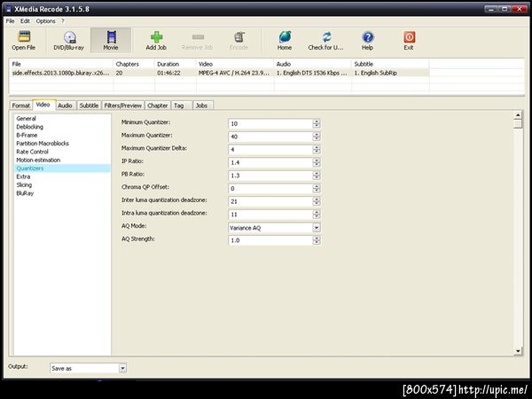This screenshot has height=399, width=532.
Task: Click the red Exit icon
Action: (409, 36)
